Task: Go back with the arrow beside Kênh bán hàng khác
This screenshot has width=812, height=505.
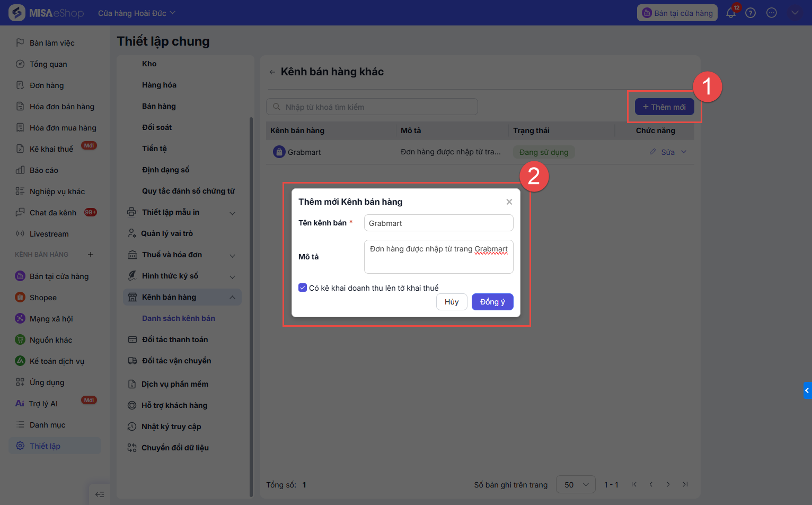Action: point(272,72)
